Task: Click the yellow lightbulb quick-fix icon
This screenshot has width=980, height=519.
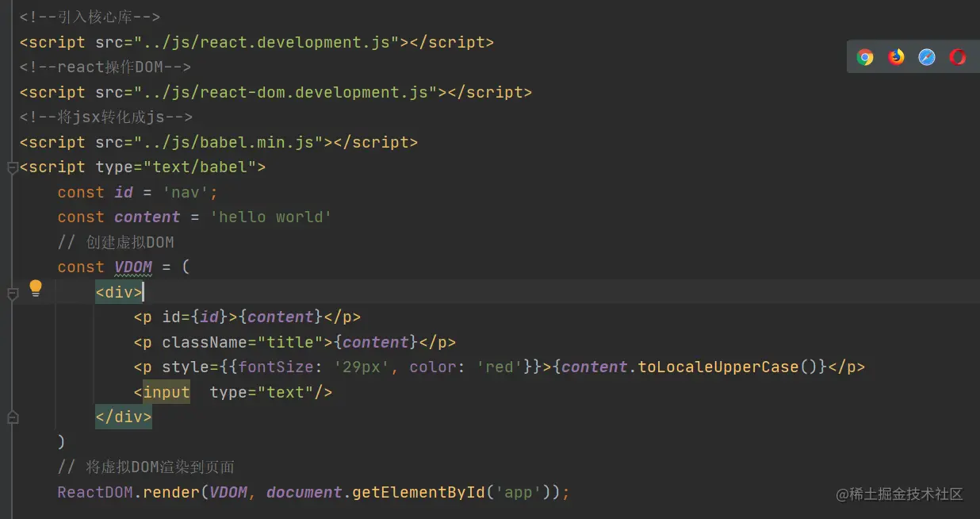Action: 36,288
